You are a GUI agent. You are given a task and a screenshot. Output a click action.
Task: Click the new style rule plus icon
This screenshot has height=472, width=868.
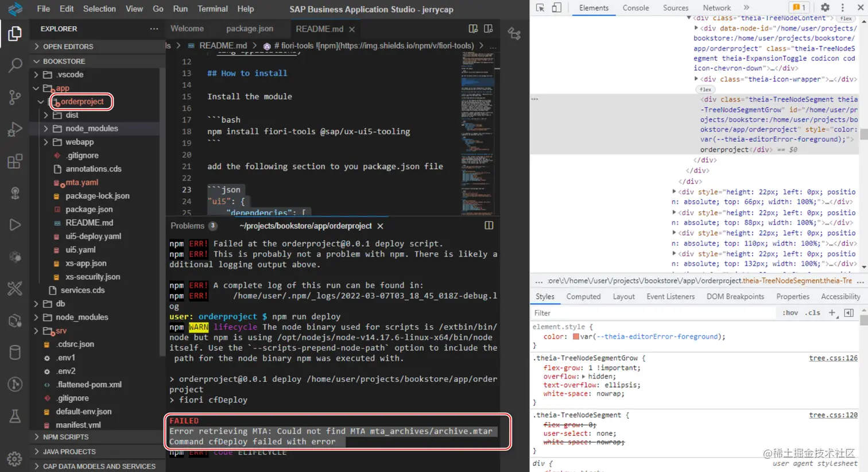(x=832, y=313)
